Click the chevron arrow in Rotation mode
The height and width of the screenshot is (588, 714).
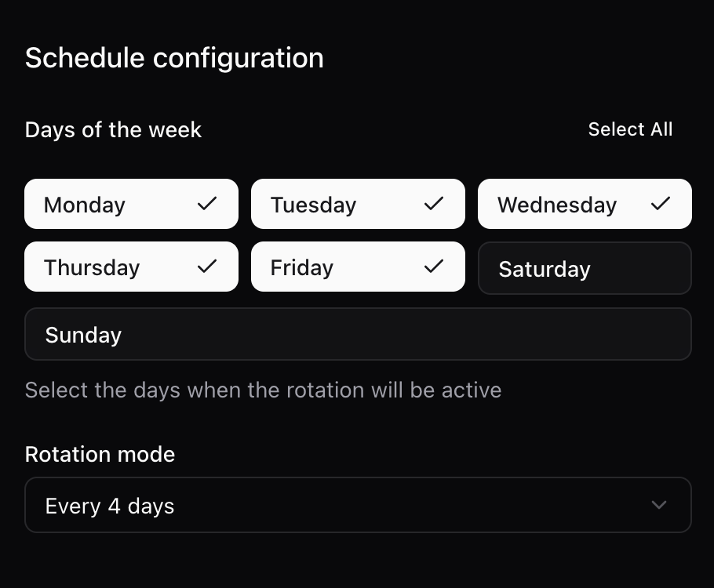click(659, 505)
